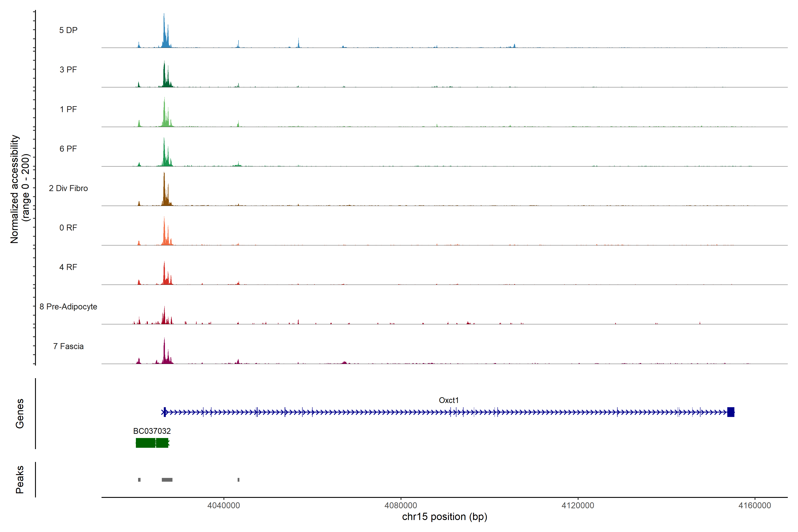Click the rightmost small gray peak marker
798x532 pixels.
point(239,480)
